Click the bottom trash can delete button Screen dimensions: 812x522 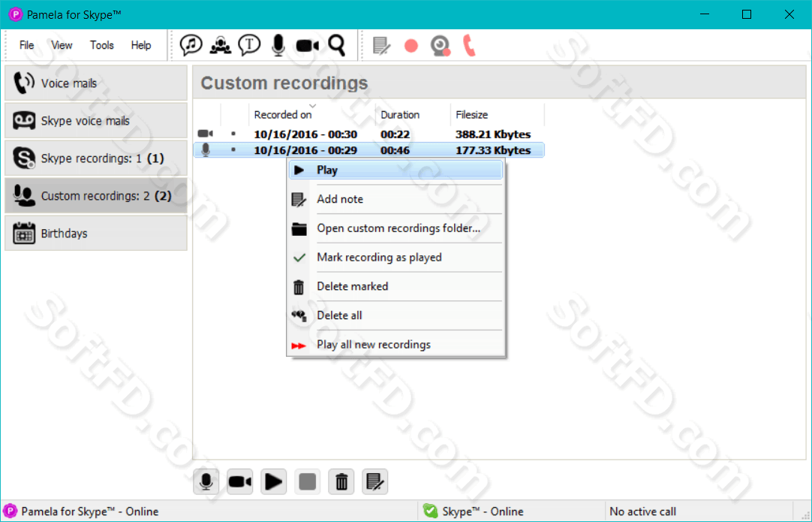(x=341, y=482)
